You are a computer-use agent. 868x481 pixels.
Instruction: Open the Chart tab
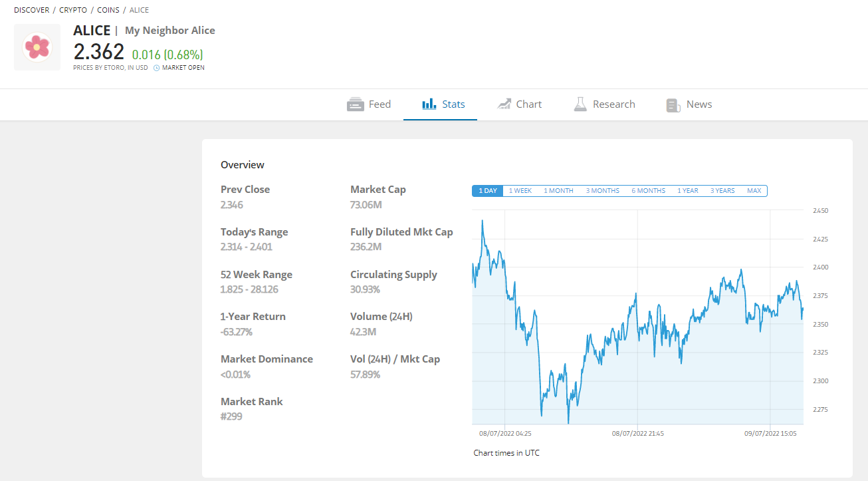[519, 104]
